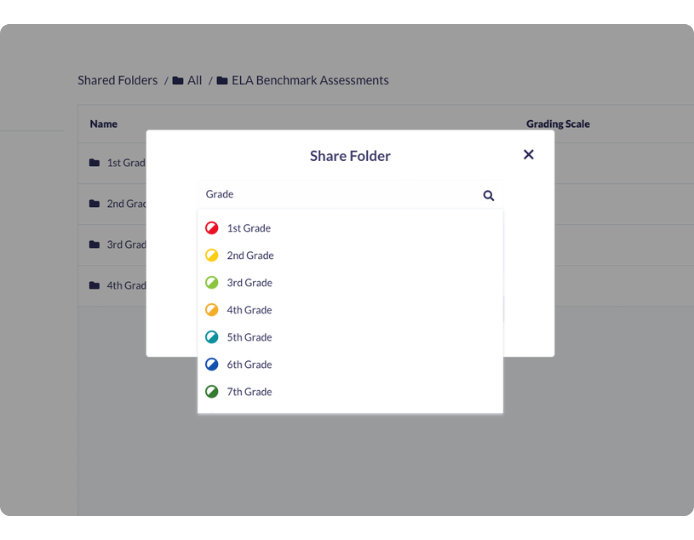Click the teal 5th Grade circle icon
The height and width of the screenshot is (540, 694).
212,337
